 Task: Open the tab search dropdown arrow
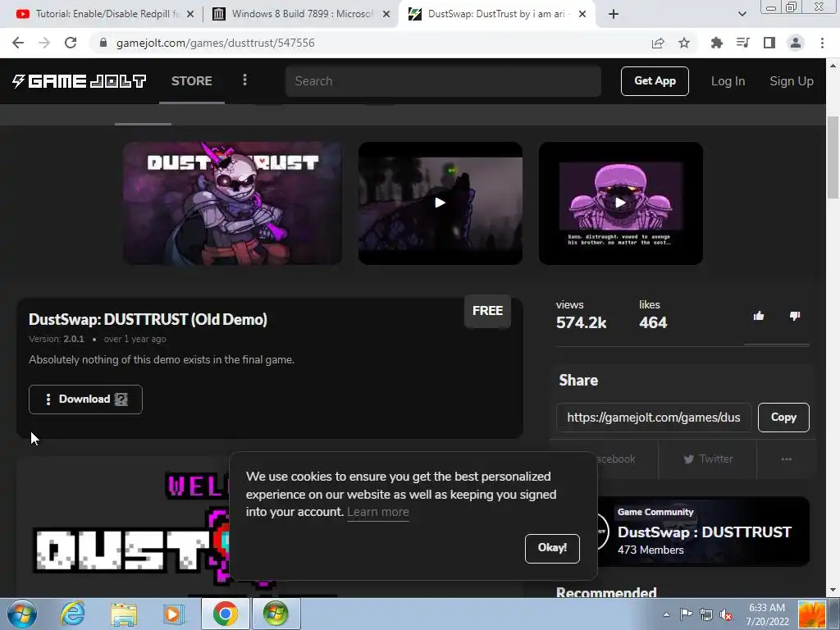[742, 14]
